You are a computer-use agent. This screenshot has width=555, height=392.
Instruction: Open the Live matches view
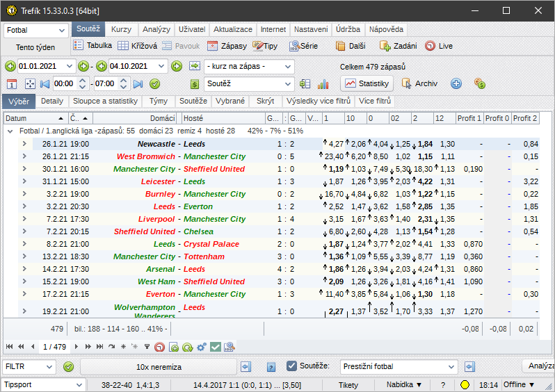point(439,46)
